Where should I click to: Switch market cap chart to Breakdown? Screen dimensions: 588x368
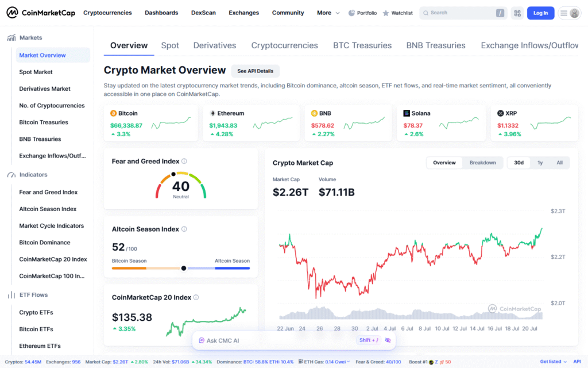[x=482, y=163]
